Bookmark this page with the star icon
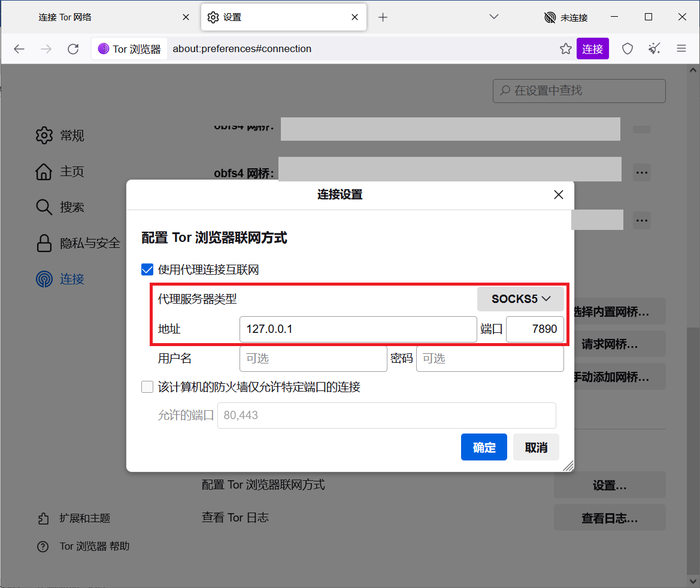The image size is (700, 588). [x=566, y=49]
